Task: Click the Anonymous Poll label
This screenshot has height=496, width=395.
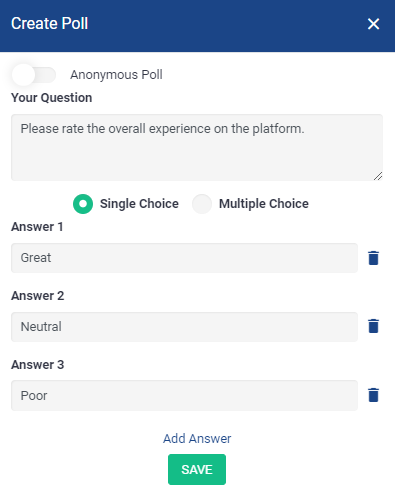Action: pyautogui.click(x=116, y=75)
